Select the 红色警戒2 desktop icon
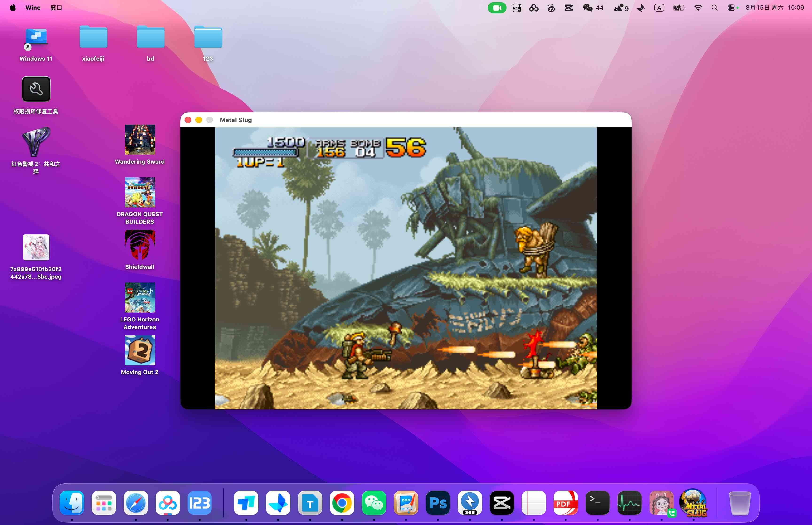 [x=36, y=141]
